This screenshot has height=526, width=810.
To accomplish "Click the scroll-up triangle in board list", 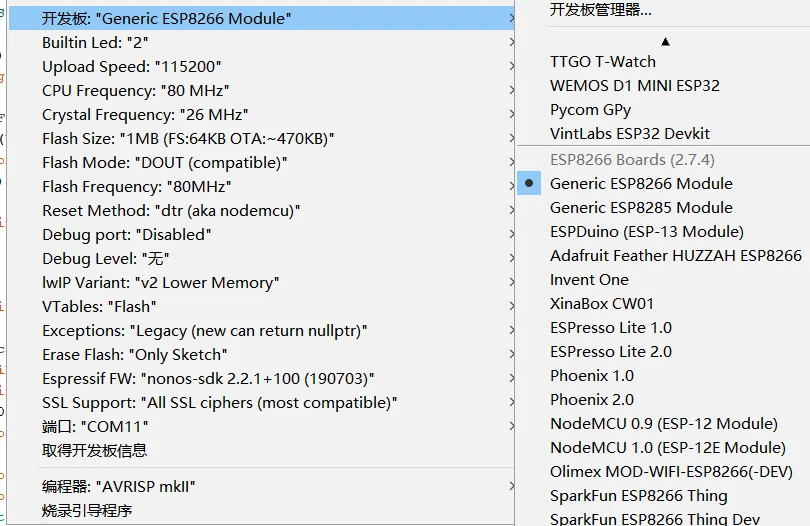I will pyautogui.click(x=665, y=41).
